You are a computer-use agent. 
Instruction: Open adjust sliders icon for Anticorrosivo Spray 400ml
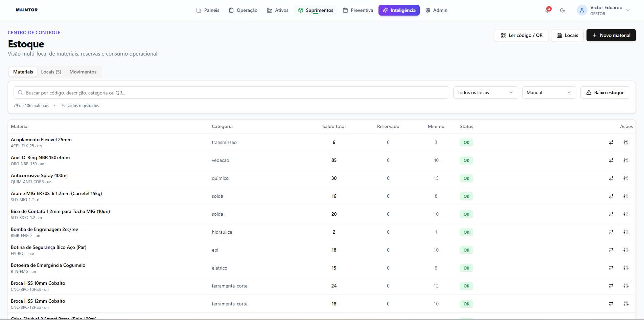coord(626,178)
